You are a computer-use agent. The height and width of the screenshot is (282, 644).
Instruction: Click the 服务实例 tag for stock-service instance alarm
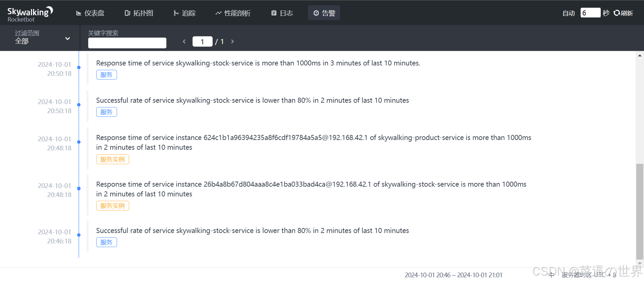click(x=113, y=205)
